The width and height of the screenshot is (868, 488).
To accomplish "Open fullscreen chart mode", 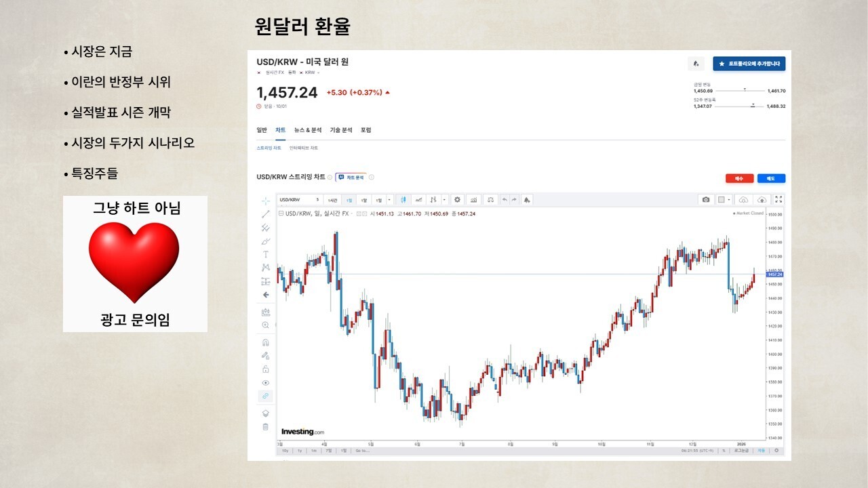I will pos(778,200).
